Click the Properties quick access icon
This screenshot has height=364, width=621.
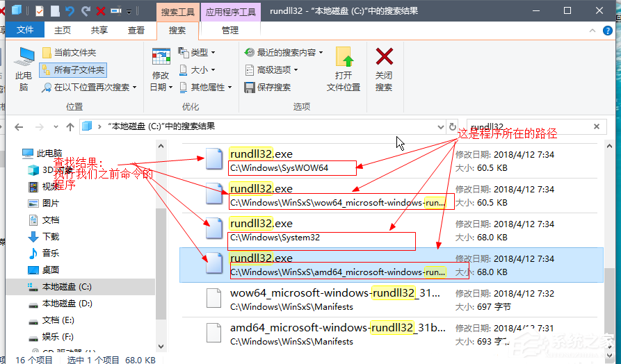pyautogui.click(x=39, y=10)
